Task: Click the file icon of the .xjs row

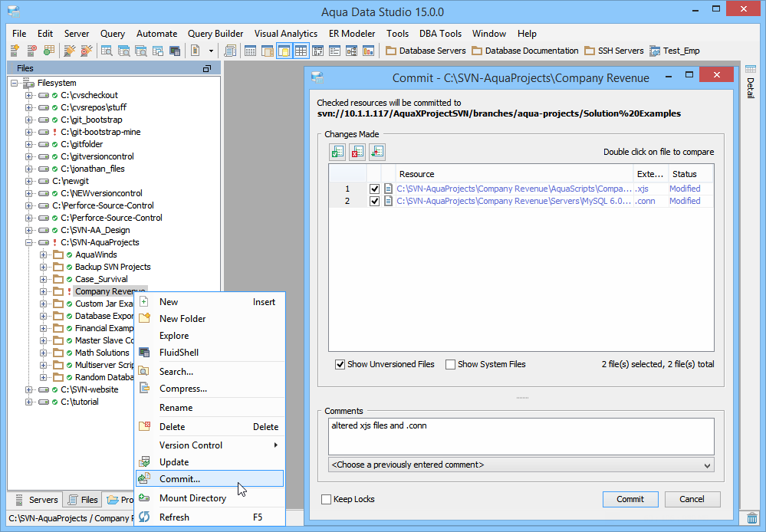Action: (x=388, y=189)
